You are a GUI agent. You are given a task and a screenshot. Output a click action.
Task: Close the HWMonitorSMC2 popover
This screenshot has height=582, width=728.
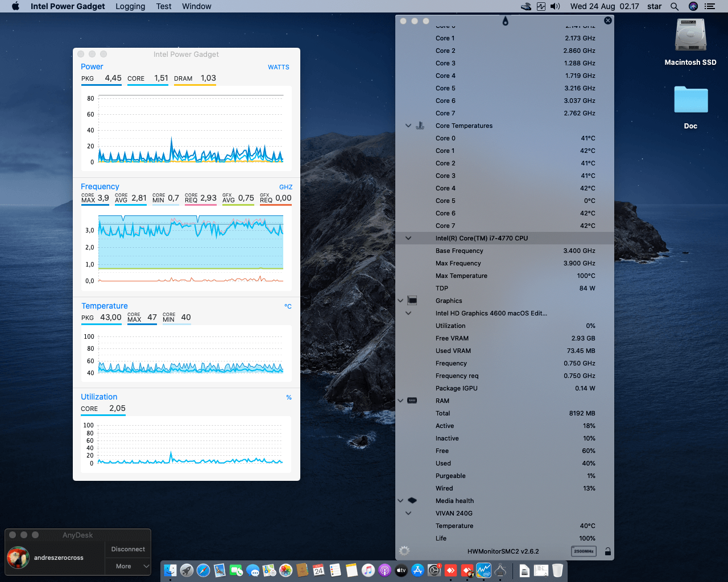coord(608,20)
